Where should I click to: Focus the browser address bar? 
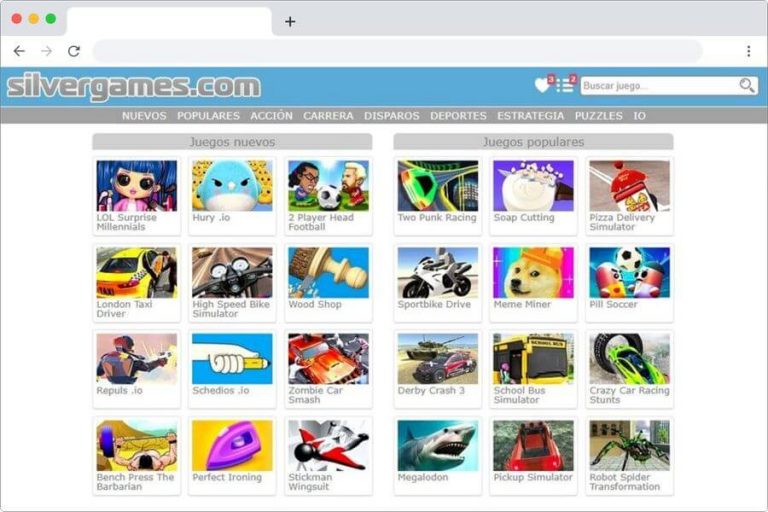[398, 51]
